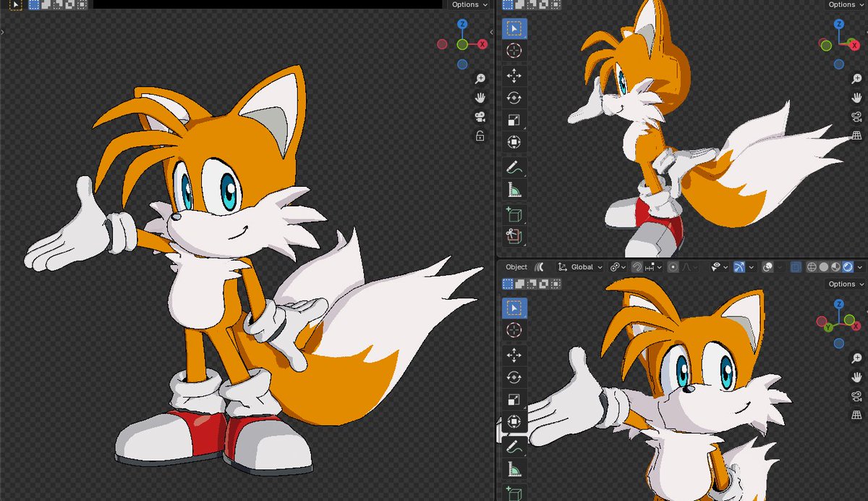Open the shading options dropdown arrow
Viewport: 868px width, 501px height.
click(860, 267)
